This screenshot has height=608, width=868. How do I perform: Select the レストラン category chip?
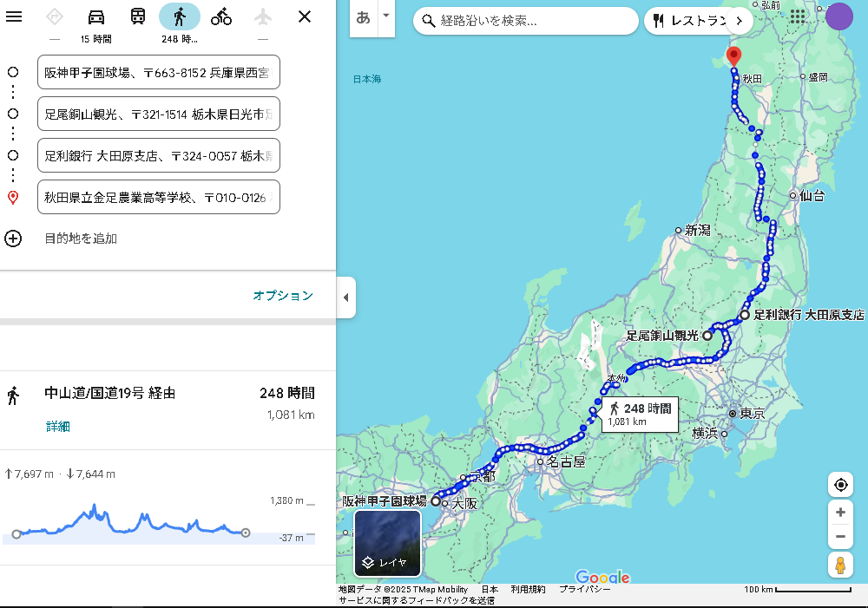[x=689, y=21]
